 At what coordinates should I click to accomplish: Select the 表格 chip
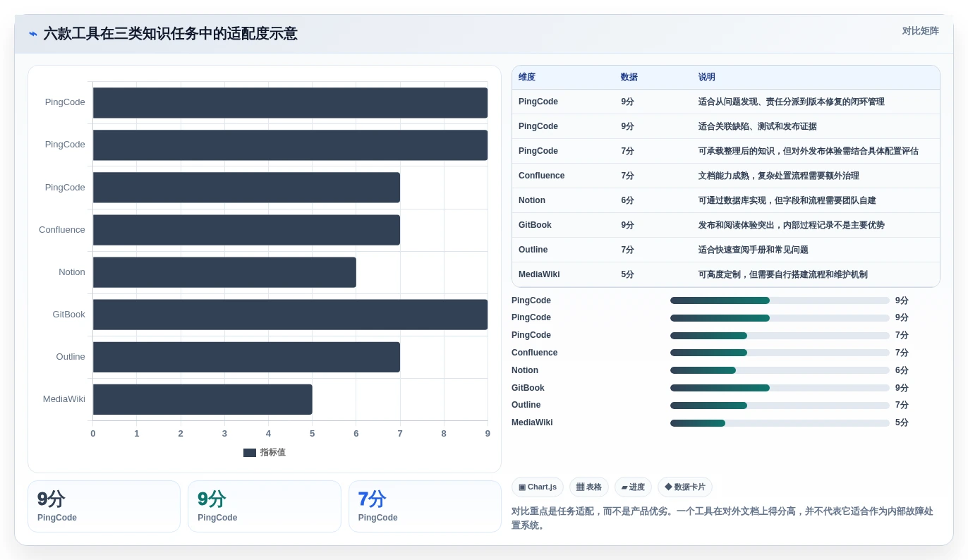(589, 487)
